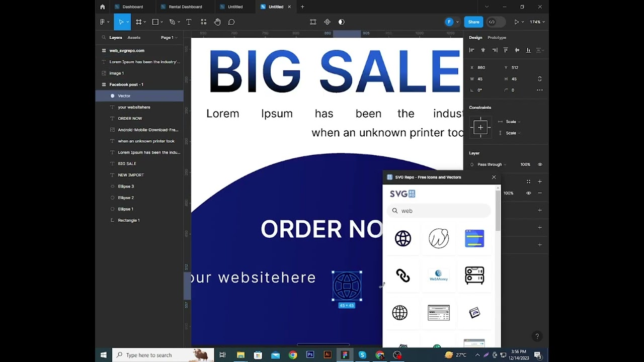
Task: Click the contrast mask icon
Action: (x=341, y=22)
